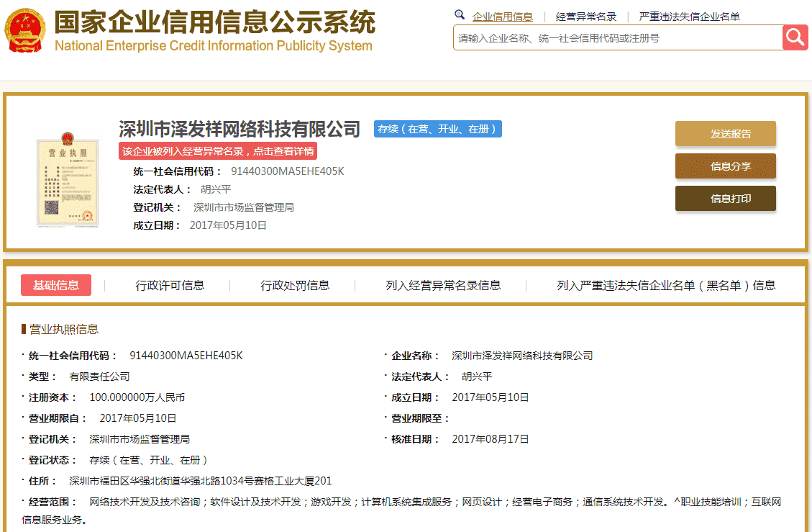The image size is (812, 532).
Task: Click 胡兴平 in the header section
Action: point(216,189)
